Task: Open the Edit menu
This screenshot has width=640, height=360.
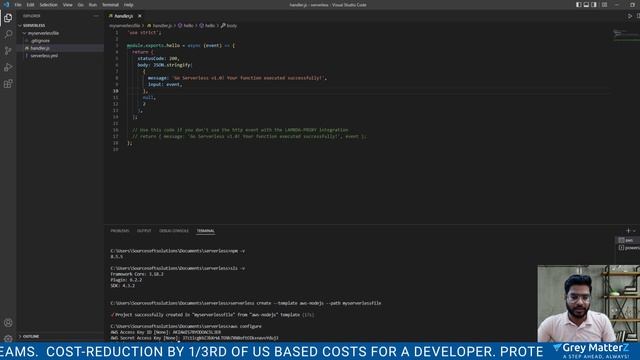Action: point(30,5)
